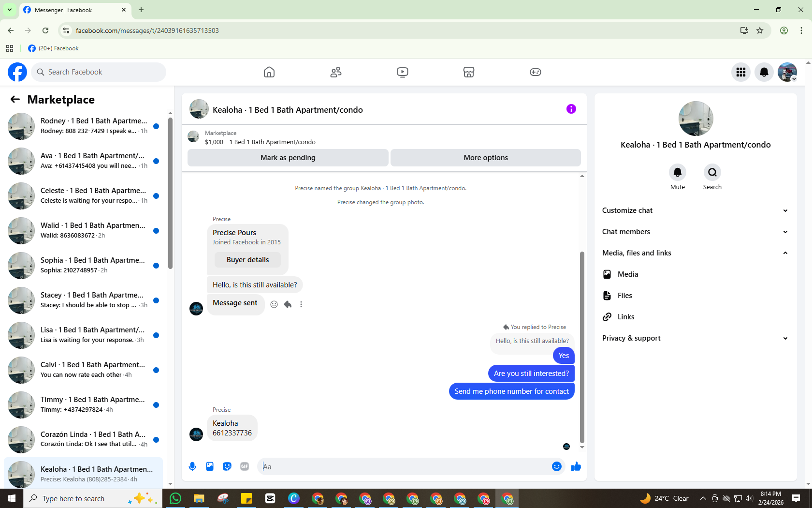Open Walid's conversation
Image resolution: width=812 pixels, height=508 pixels.
[x=83, y=231]
